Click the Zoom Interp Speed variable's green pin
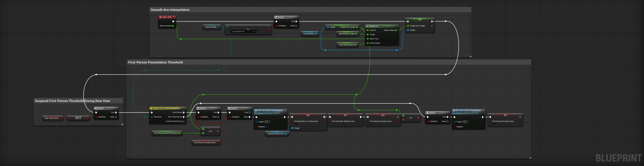Screen dimensions: 644x166 355,45
